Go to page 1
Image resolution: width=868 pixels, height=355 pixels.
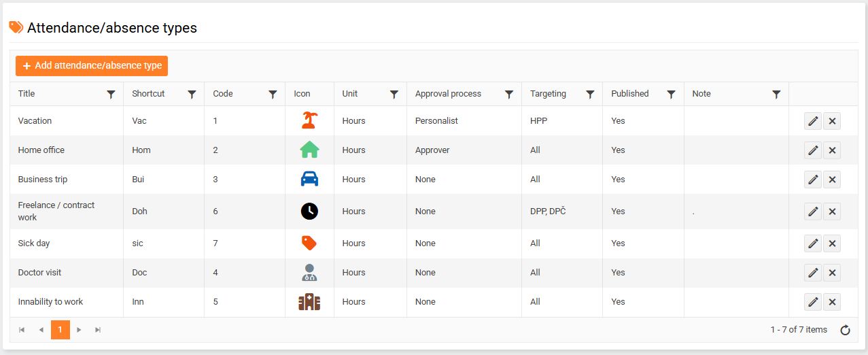(60, 330)
